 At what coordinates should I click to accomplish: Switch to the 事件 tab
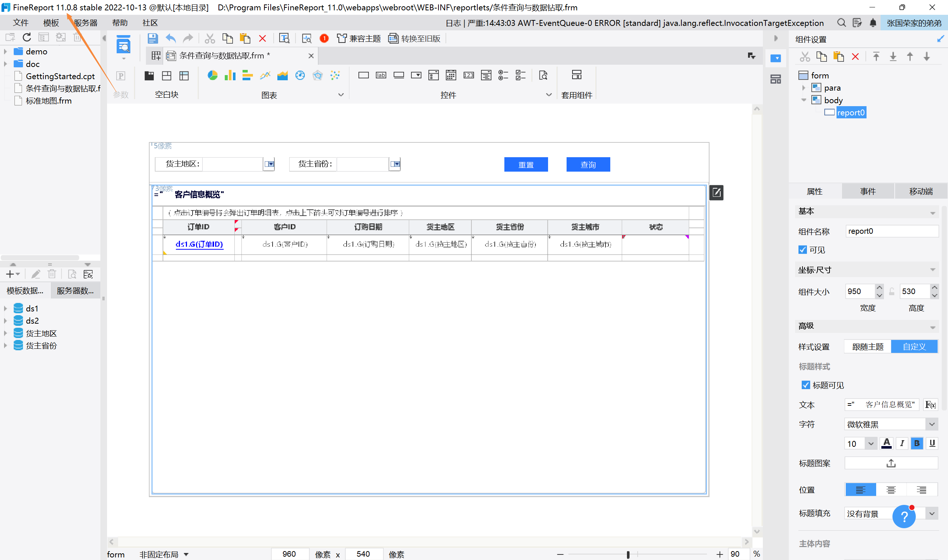click(868, 191)
